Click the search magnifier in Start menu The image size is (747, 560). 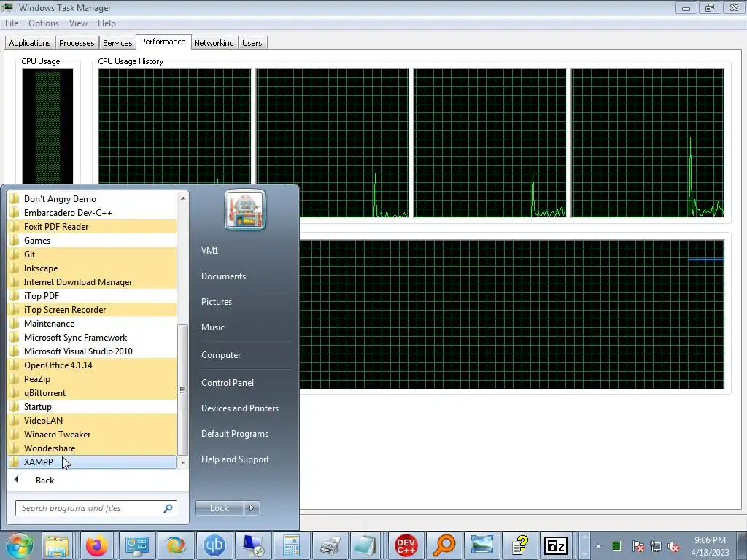(x=169, y=508)
